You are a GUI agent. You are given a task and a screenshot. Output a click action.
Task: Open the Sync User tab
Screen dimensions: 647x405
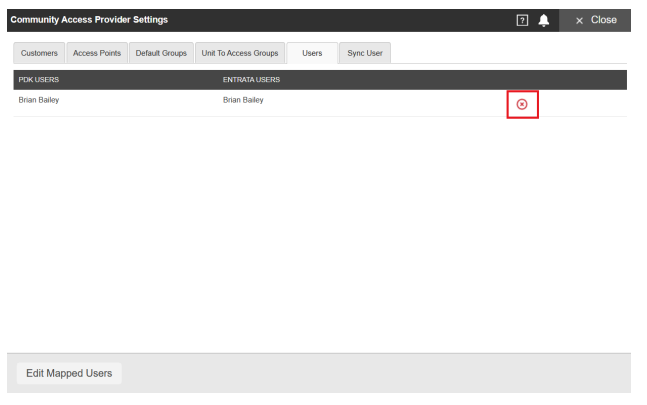(365, 53)
